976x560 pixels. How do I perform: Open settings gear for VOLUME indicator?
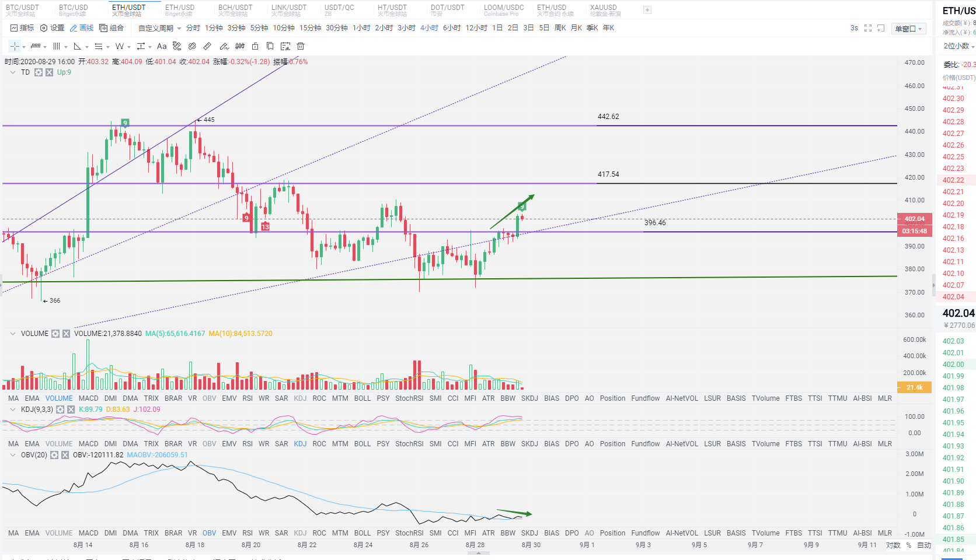[55, 334]
